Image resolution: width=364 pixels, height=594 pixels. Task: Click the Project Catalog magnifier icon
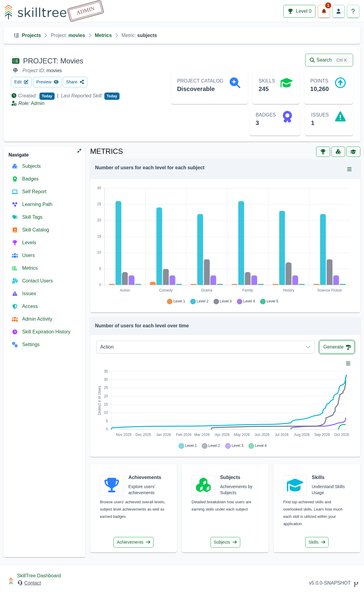(x=235, y=83)
